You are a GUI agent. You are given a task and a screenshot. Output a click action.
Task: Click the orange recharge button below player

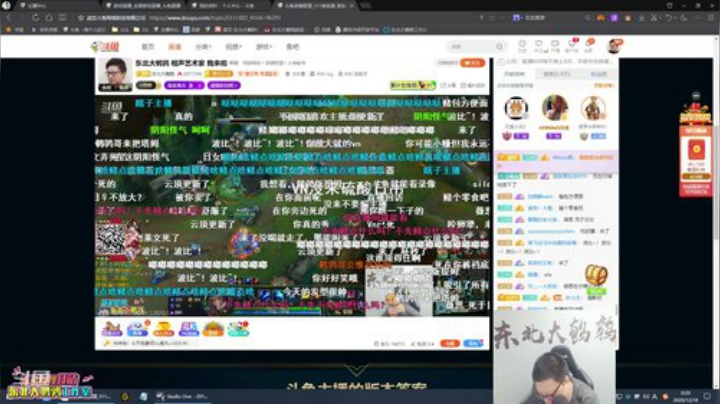click(450, 343)
